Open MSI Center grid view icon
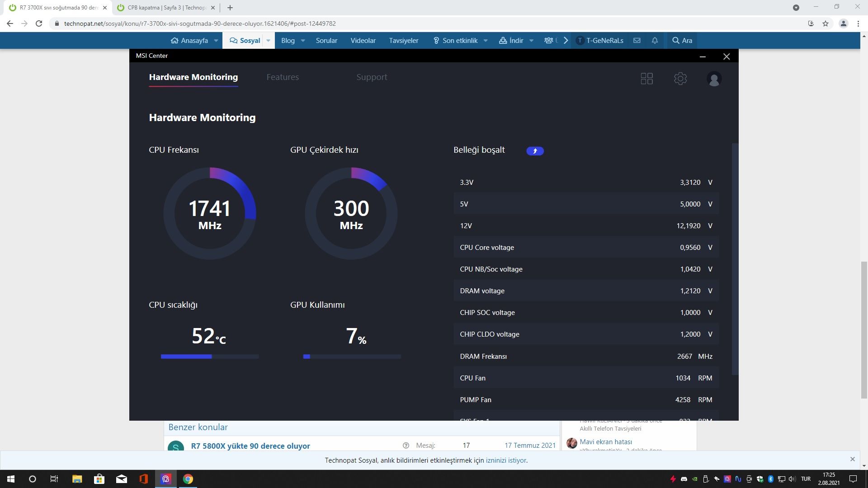Image resolution: width=868 pixels, height=488 pixels. click(646, 79)
